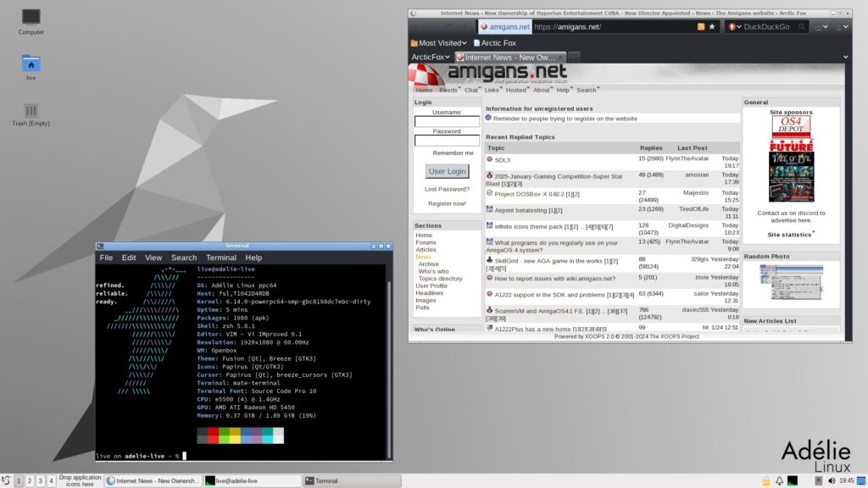868x488 pixels.
Task: Switch to workspace 1
Action: 19,481
